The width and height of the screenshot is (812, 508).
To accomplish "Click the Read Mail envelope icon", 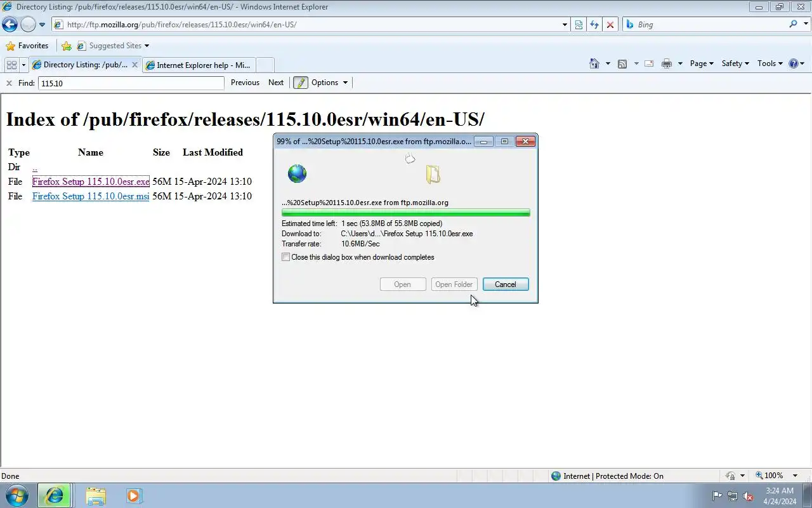I will pyautogui.click(x=649, y=63).
